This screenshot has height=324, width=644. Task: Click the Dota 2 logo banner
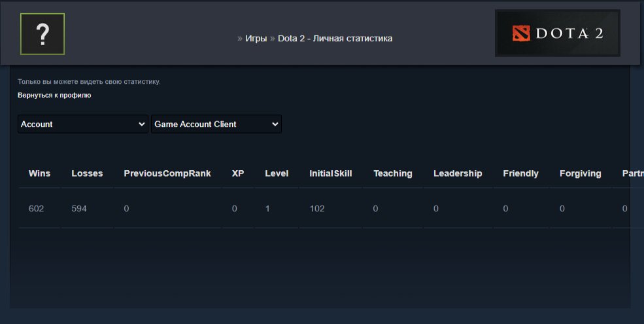(557, 33)
